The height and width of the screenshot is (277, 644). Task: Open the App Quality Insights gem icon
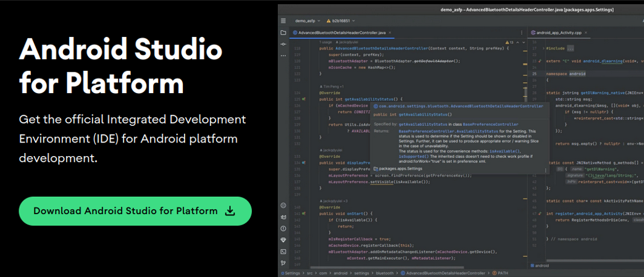283,239
